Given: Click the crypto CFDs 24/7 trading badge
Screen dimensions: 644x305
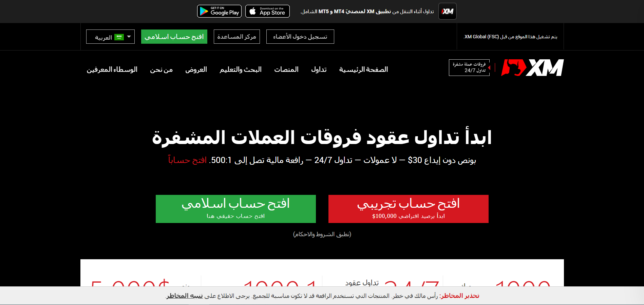Looking at the screenshot, I should tap(469, 67).
